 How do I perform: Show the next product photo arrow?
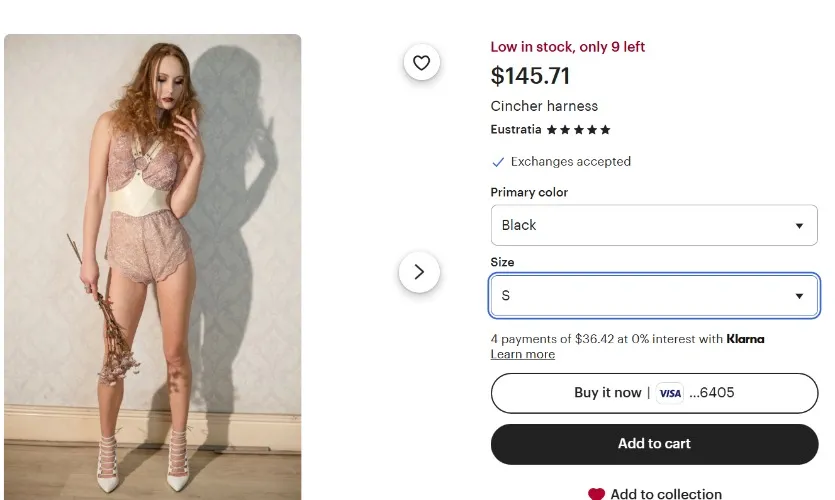(419, 271)
